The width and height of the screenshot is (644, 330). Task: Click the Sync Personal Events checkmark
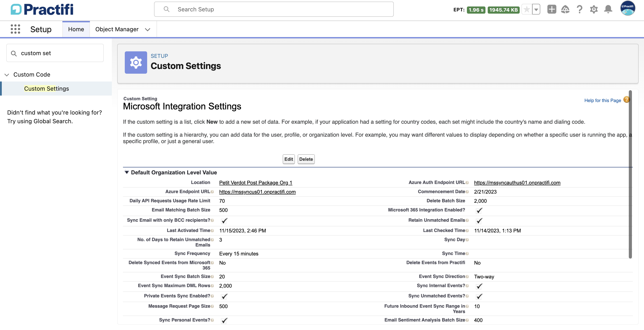click(x=224, y=321)
